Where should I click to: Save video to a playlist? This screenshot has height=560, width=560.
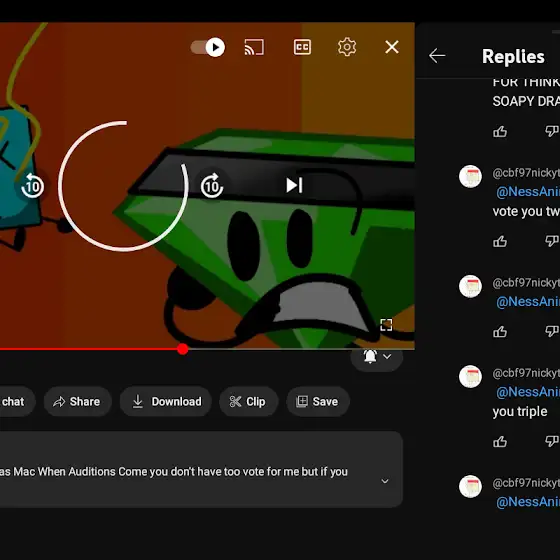pos(318,401)
